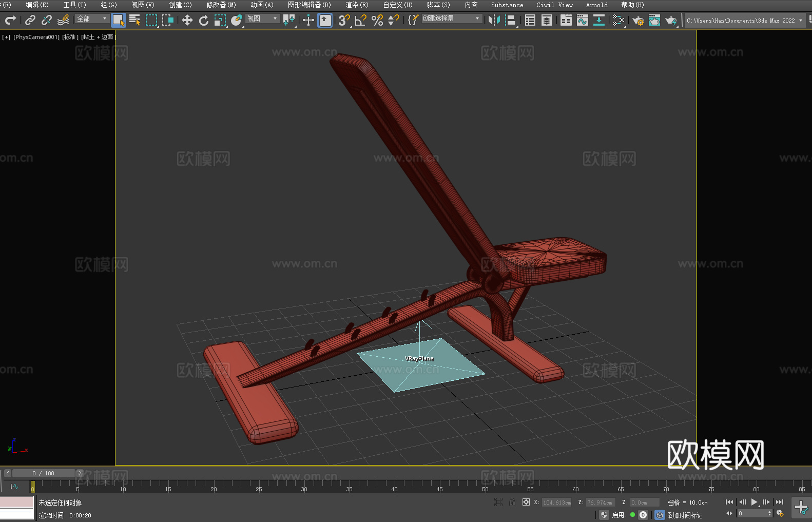
Task: Select the Bind to Space Warp tool
Action: coord(63,20)
